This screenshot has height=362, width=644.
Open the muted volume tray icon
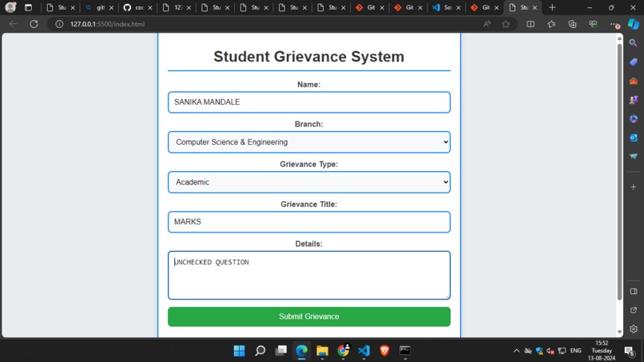550,351
